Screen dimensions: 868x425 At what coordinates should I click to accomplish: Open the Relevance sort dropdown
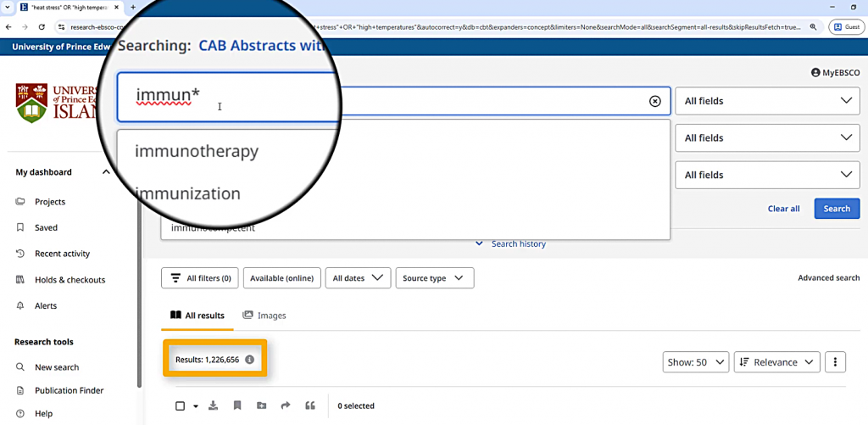click(776, 362)
